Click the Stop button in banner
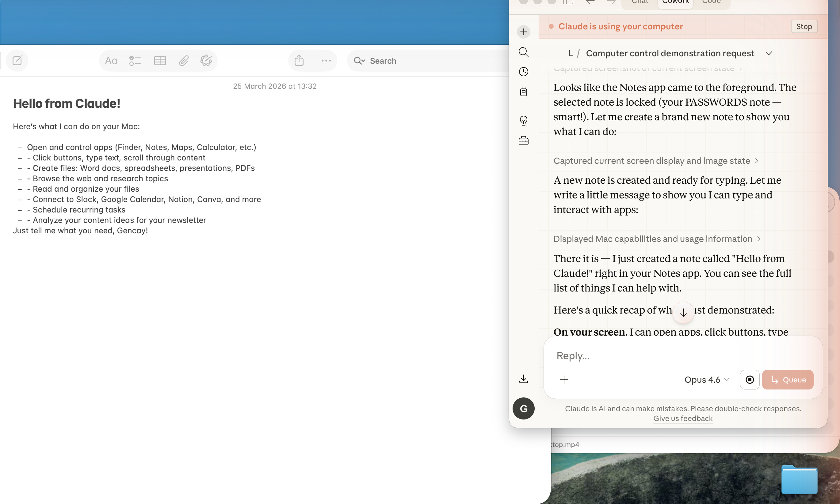The image size is (840, 504). pos(804,27)
